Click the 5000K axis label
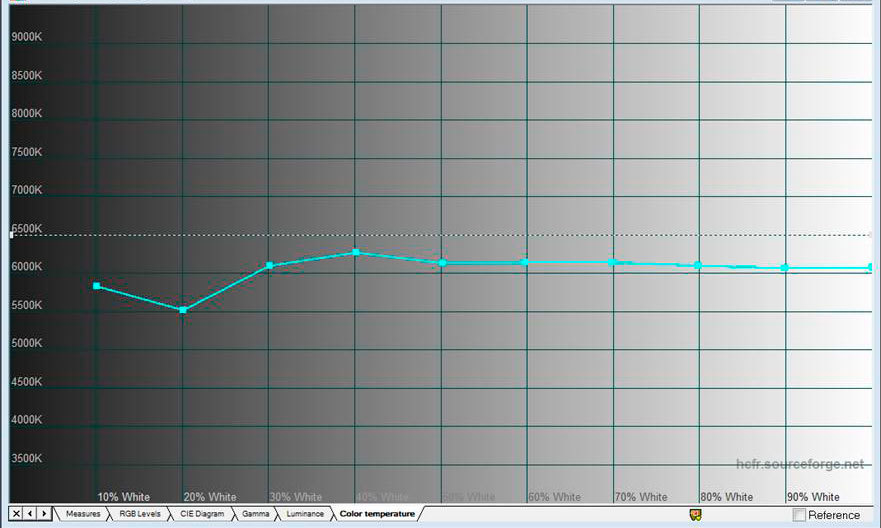Screen dimensions: 881x528 [26, 343]
